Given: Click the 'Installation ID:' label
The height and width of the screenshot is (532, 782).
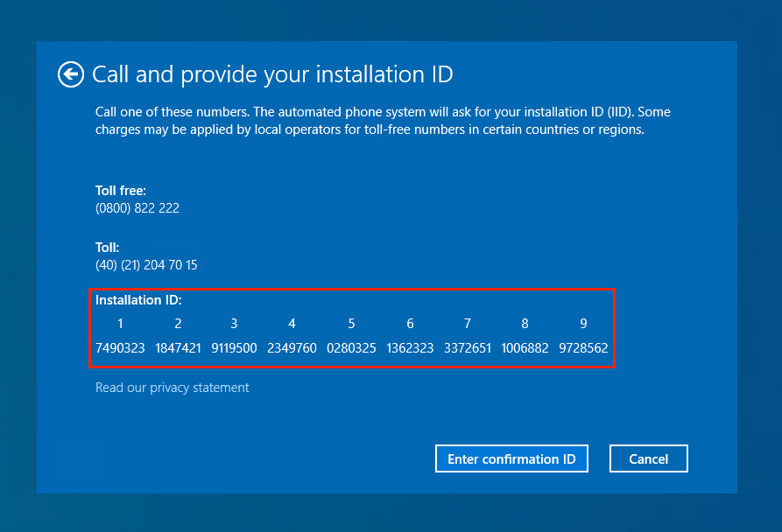Looking at the screenshot, I should click(138, 300).
